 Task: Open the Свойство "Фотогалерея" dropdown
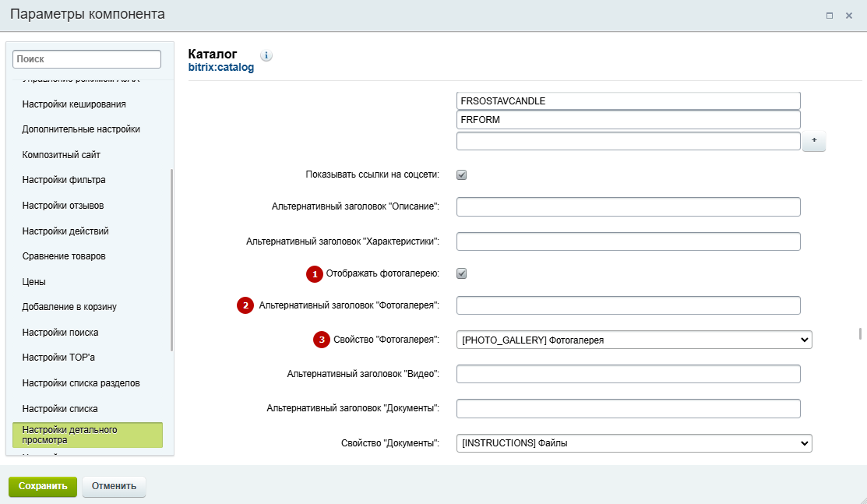[634, 340]
